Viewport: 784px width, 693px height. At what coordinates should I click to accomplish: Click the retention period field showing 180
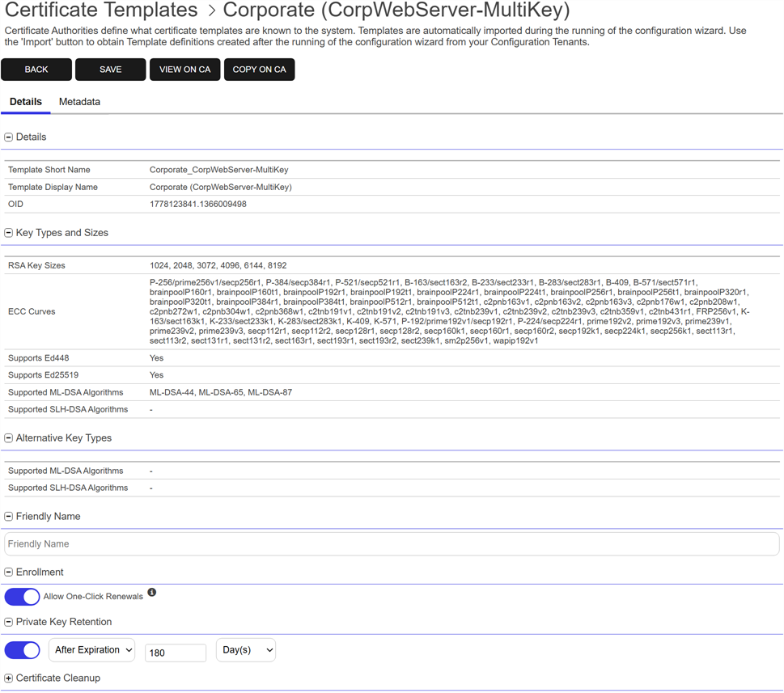[176, 653]
